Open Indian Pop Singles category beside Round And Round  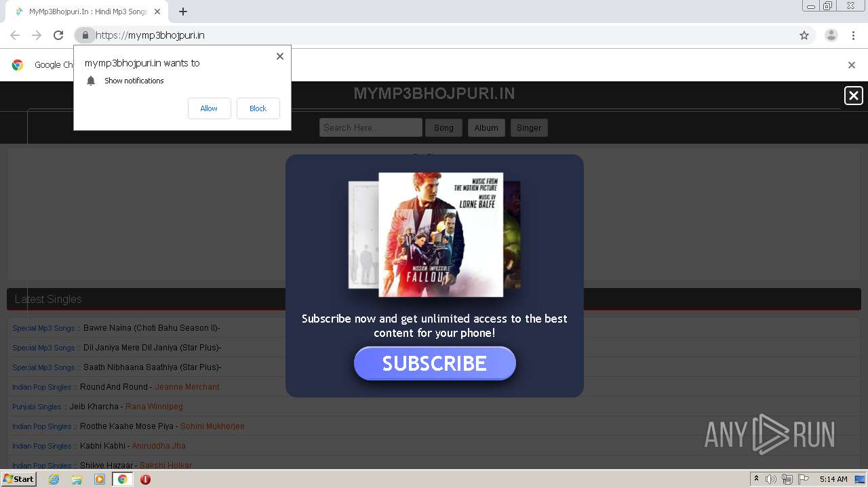(x=41, y=387)
